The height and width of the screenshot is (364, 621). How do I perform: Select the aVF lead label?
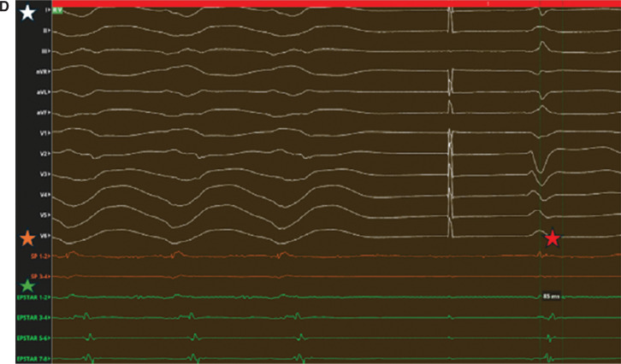pyautogui.click(x=41, y=113)
